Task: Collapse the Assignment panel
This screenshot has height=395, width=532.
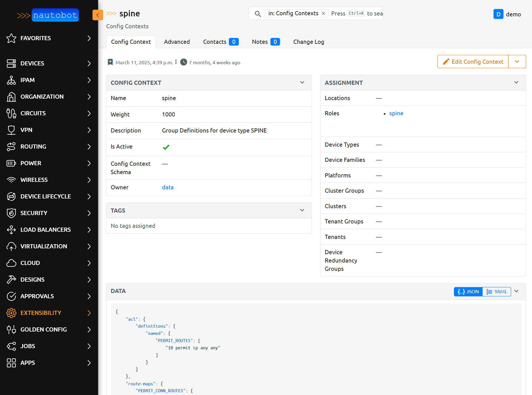Action: (516, 83)
